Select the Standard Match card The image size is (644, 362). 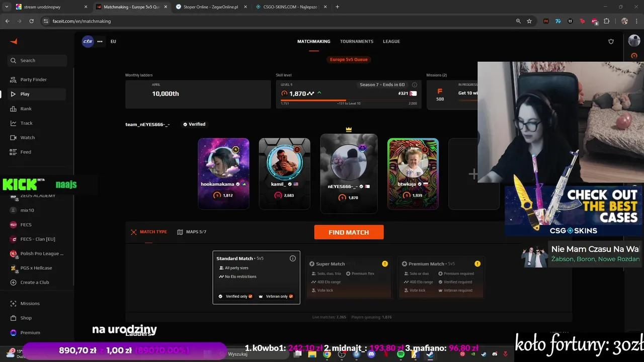pyautogui.click(x=256, y=278)
